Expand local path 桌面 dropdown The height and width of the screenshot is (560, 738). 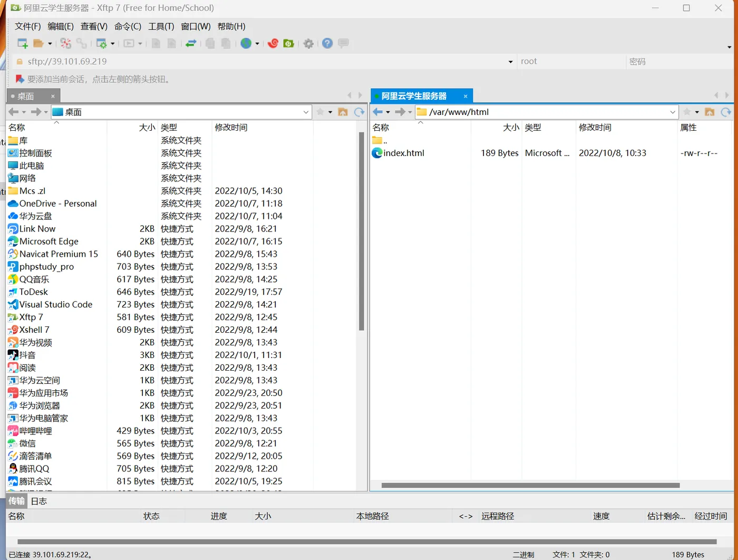pos(306,112)
